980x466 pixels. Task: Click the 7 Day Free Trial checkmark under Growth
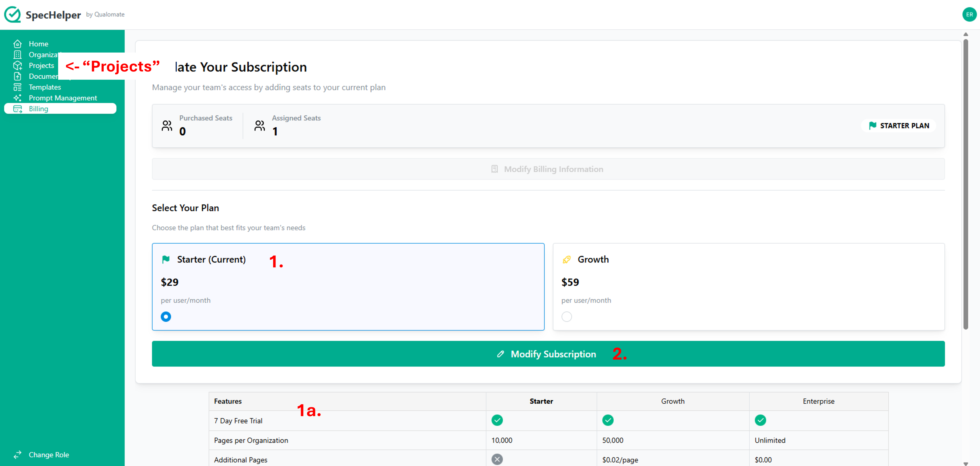coord(608,420)
